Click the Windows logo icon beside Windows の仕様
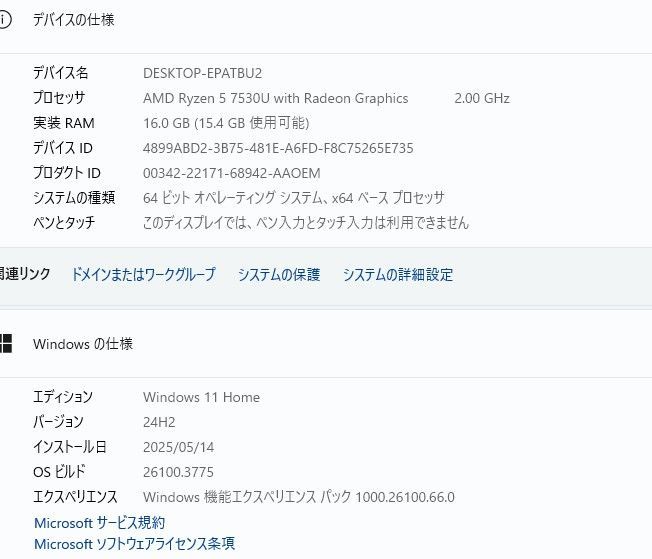Viewport: 652px width, 559px height. point(6,344)
